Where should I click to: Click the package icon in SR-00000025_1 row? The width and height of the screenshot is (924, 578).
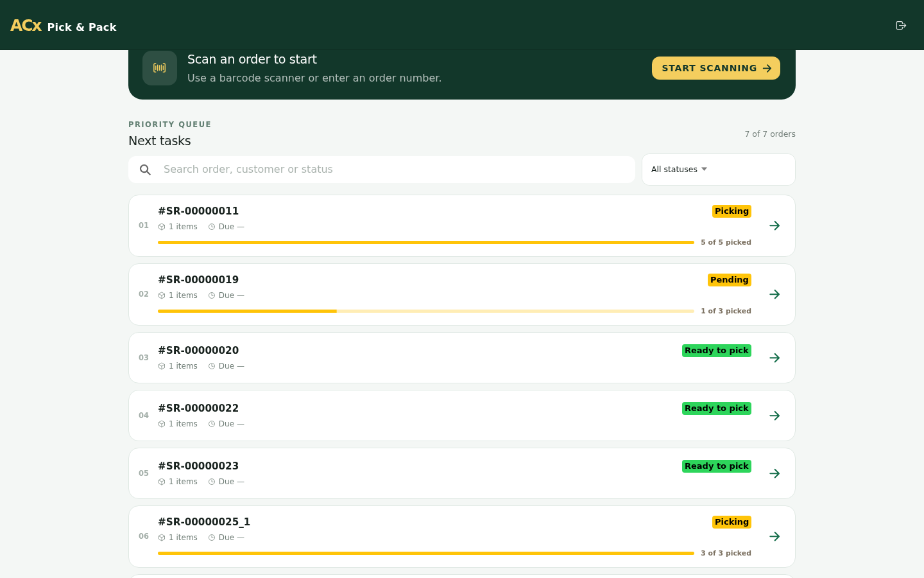[x=162, y=538]
